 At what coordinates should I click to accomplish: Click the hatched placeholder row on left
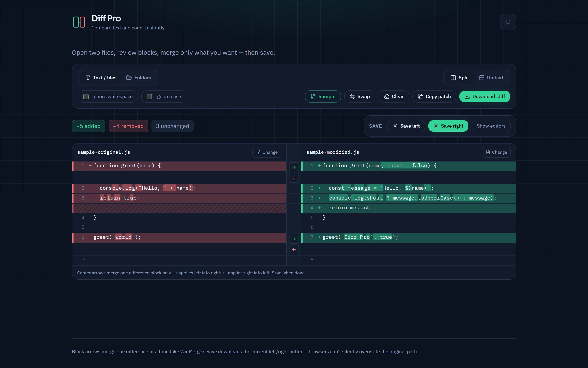point(179,208)
